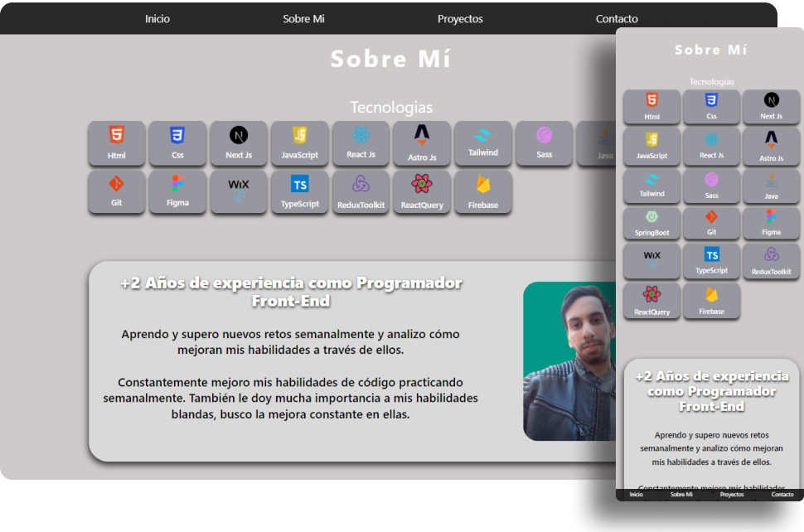Go to Inicio in the top navbar
The image size is (804, 532).
157,19
